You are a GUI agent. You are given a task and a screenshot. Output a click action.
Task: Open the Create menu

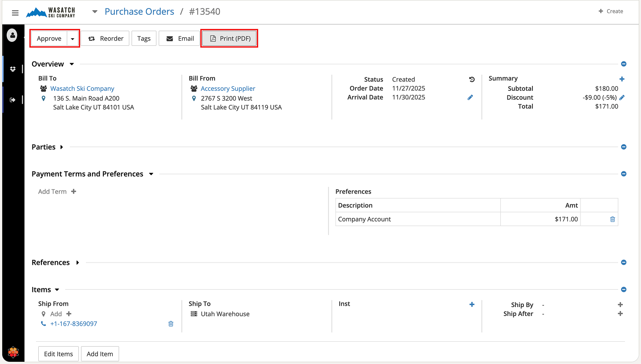tap(611, 11)
